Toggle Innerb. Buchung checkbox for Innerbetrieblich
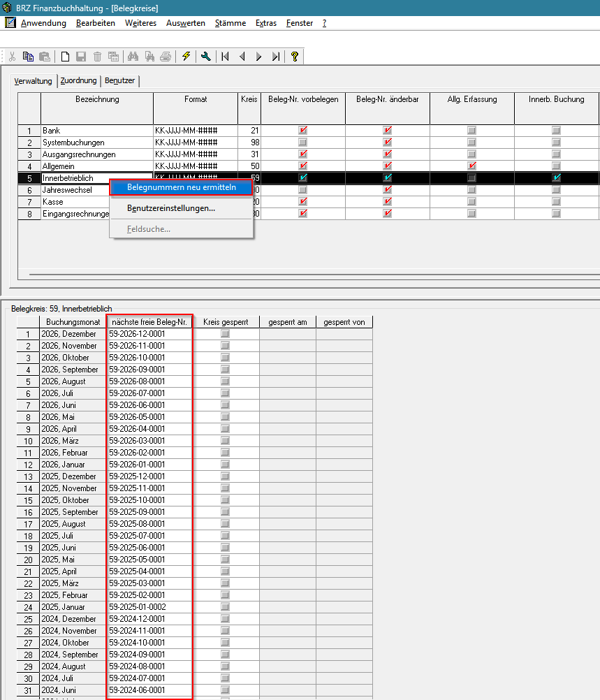This screenshot has height=700, width=600. pyautogui.click(x=556, y=177)
